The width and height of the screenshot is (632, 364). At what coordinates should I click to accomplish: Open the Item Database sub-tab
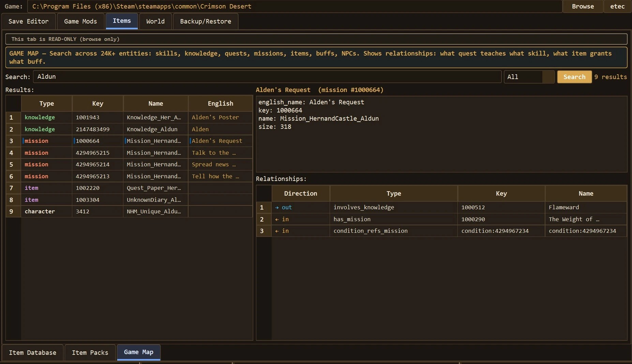click(33, 353)
